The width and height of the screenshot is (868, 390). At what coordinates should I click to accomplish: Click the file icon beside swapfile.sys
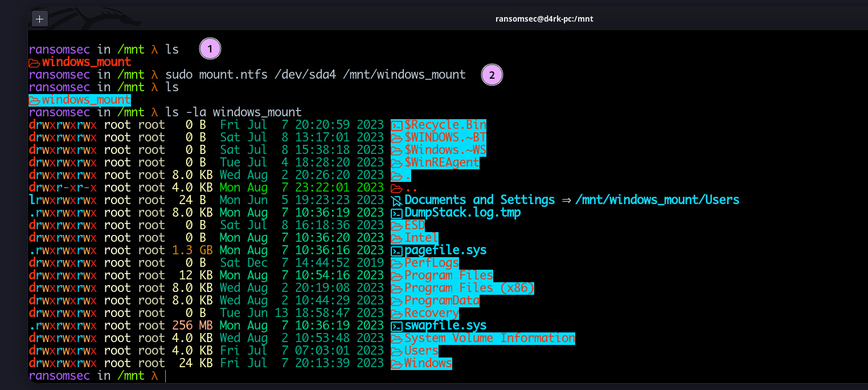(x=396, y=325)
